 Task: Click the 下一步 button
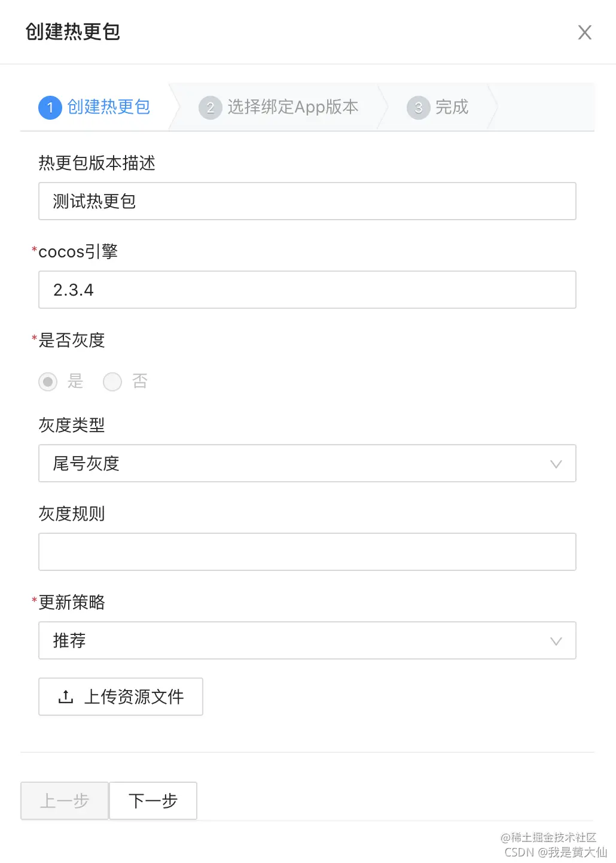[x=153, y=801]
